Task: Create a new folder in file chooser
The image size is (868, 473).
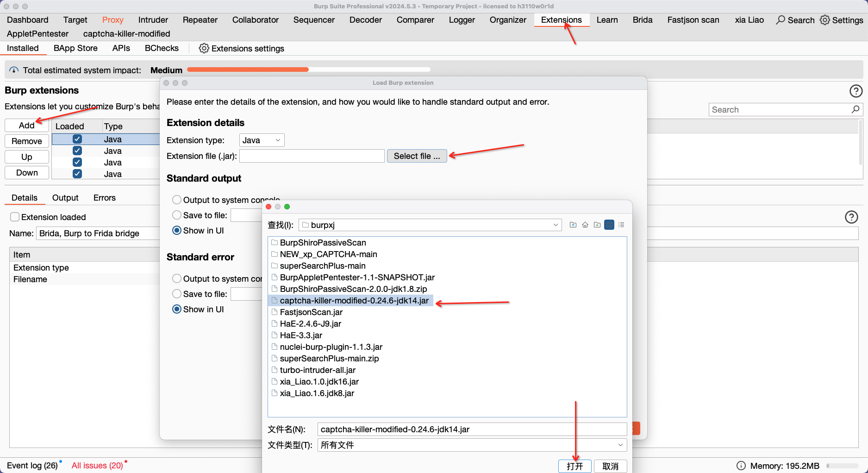Action: tap(597, 225)
